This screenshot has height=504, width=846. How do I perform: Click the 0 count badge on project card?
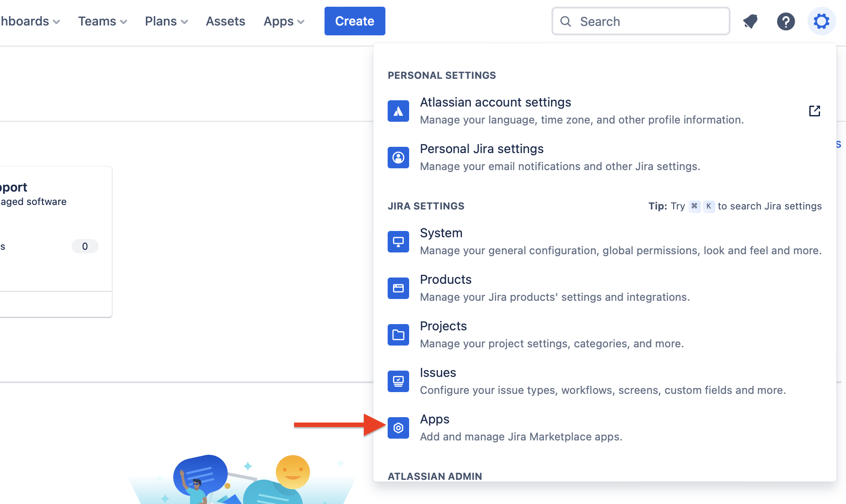coord(85,246)
